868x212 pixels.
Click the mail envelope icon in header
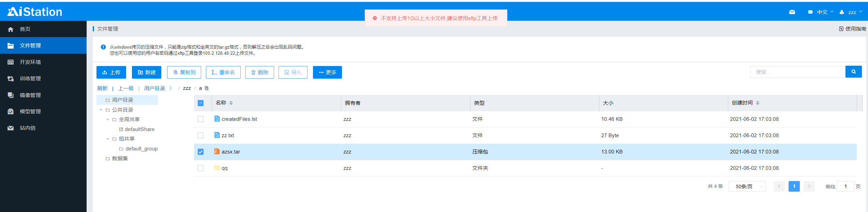pos(792,12)
